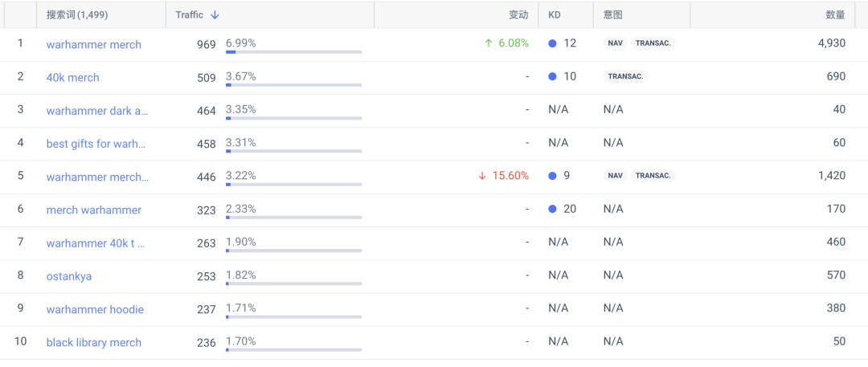
Task: Click the traffic value 458
Action: click(x=207, y=145)
